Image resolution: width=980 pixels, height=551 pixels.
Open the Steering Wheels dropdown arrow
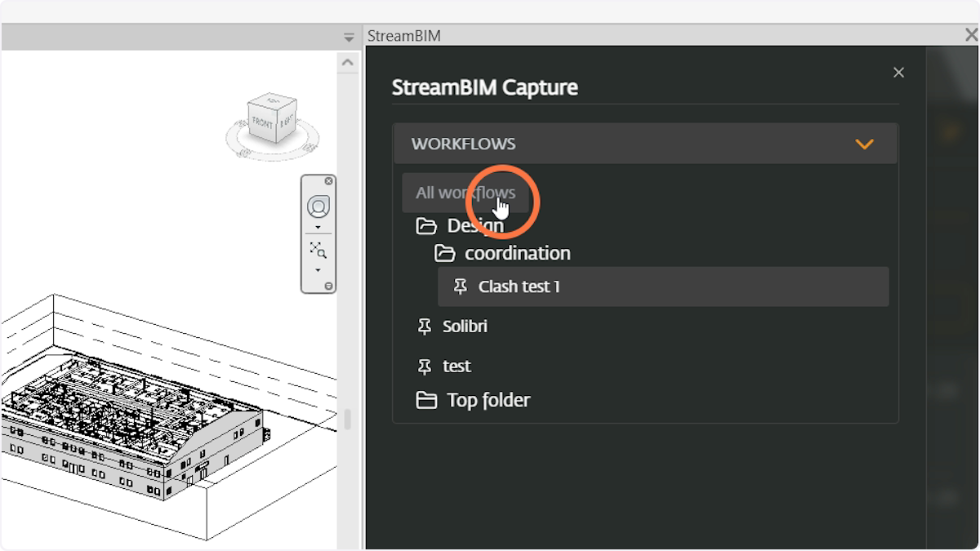pyautogui.click(x=318, y=228)
